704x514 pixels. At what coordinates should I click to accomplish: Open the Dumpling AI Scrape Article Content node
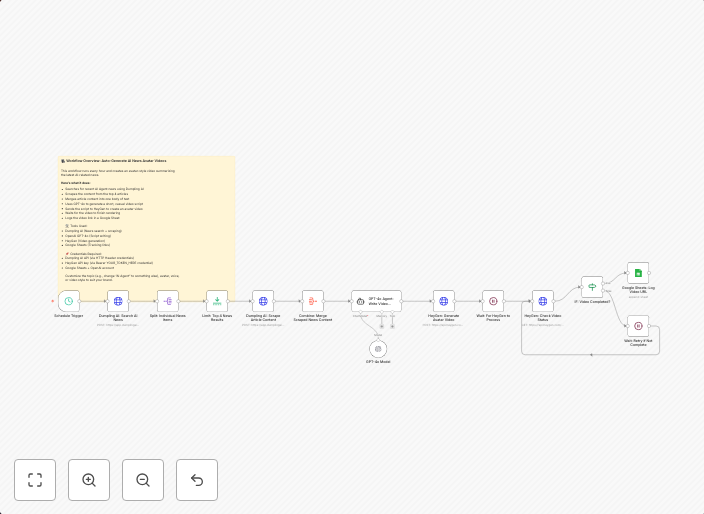pyautogui.click(x=263, y=301)
